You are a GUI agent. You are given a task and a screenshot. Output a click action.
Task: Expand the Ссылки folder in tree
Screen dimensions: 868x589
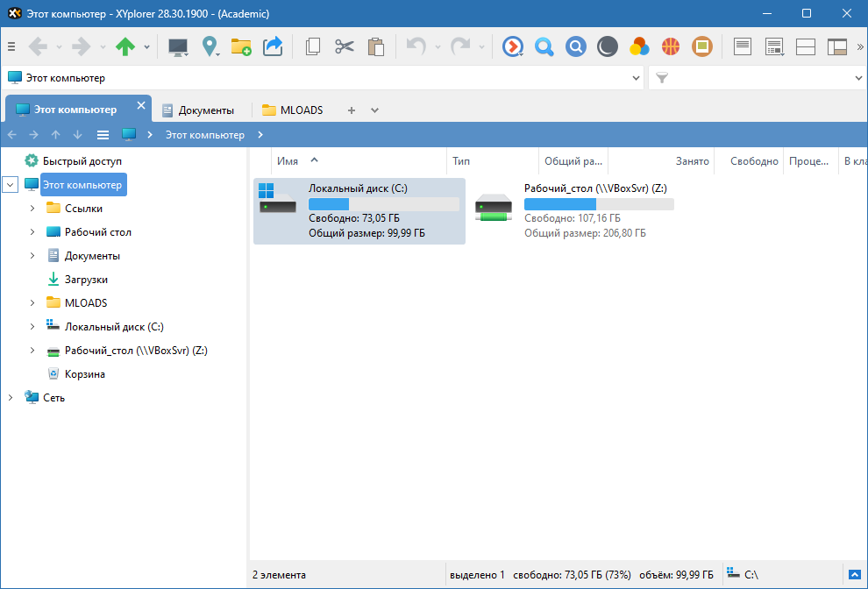point(32,208)
